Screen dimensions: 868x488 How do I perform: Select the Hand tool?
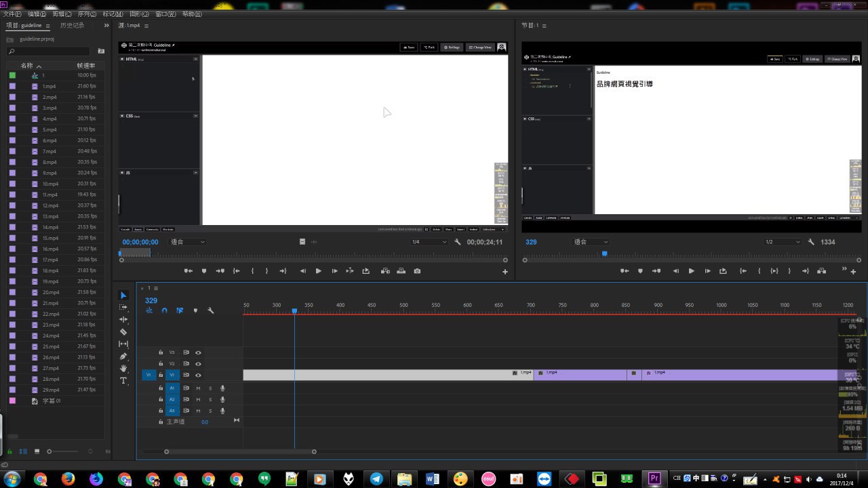(x=123, y=369)
